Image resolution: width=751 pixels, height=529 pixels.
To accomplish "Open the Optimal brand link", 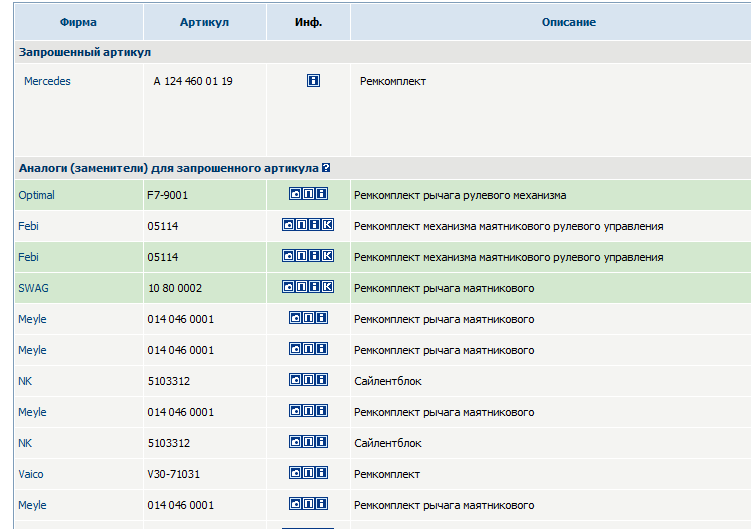I will [36, 195].
